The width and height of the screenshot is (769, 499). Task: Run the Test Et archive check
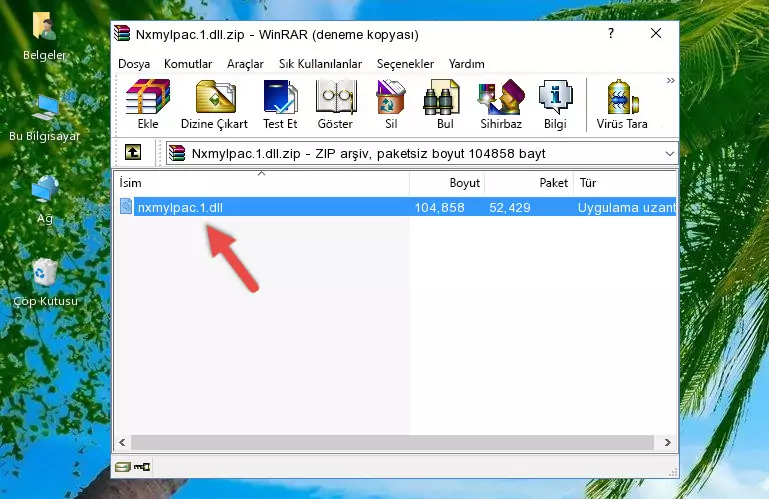(280, 105)
